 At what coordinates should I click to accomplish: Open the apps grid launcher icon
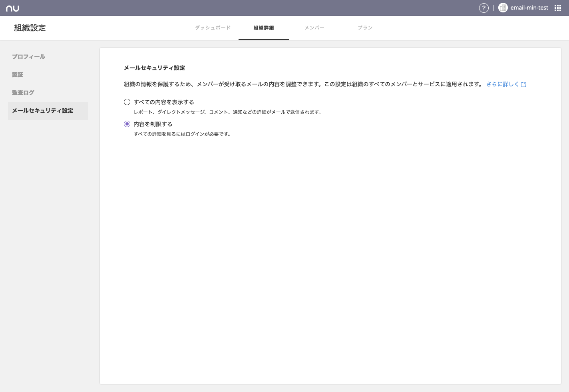point(558,8)
